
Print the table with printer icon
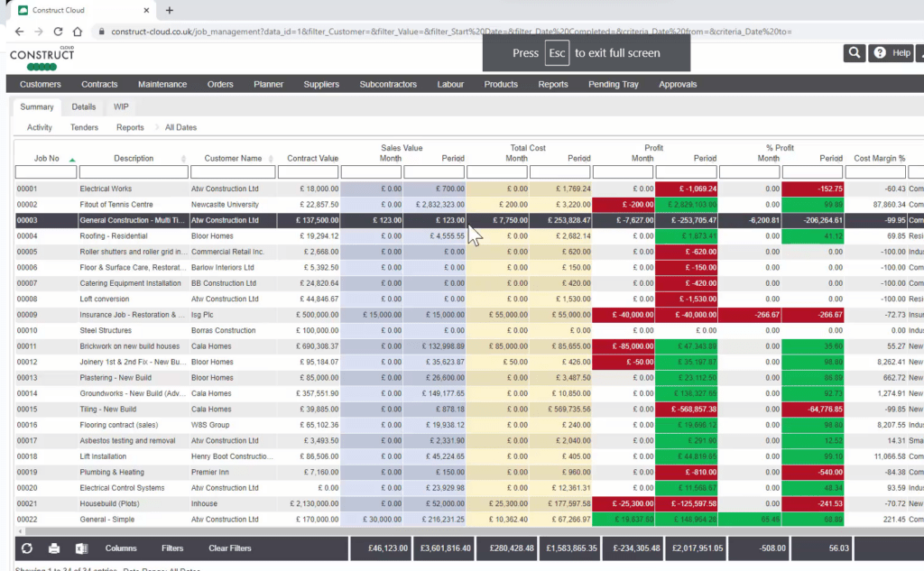(x=54, y=548)
